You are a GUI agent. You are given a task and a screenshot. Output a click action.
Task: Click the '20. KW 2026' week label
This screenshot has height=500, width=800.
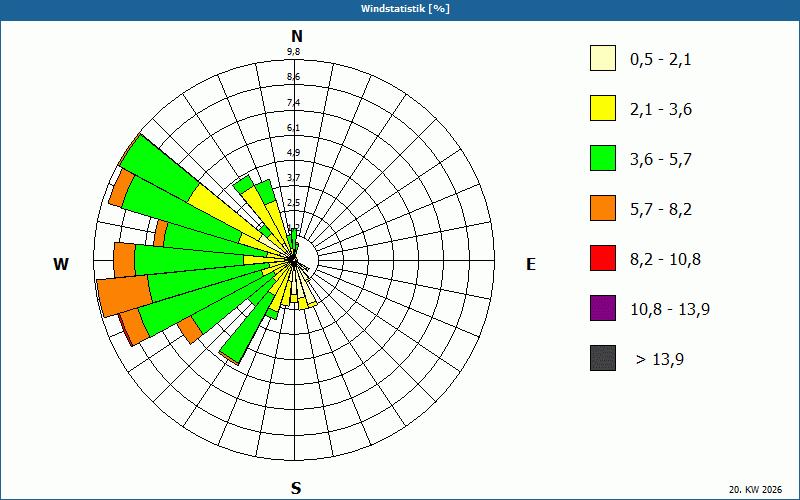pyautogui.click(x=757, y=490)
